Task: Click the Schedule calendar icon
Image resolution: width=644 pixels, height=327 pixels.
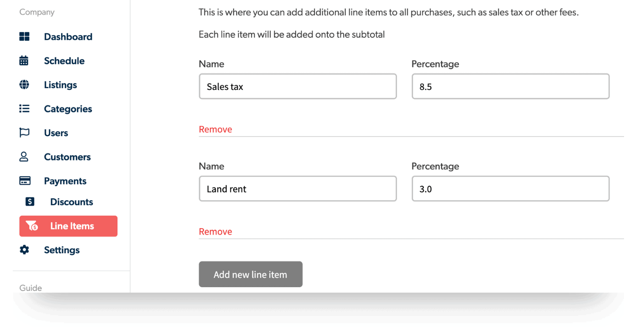Action: pos(24,61)
